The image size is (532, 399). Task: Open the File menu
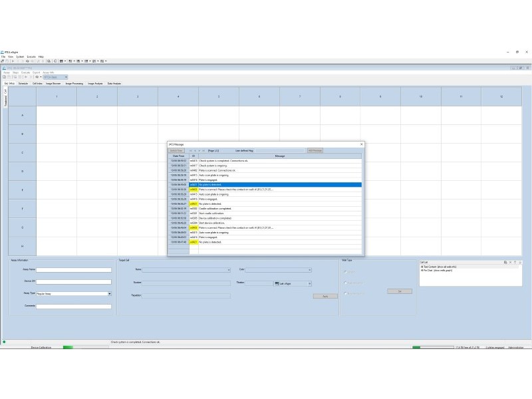(3, 57)
